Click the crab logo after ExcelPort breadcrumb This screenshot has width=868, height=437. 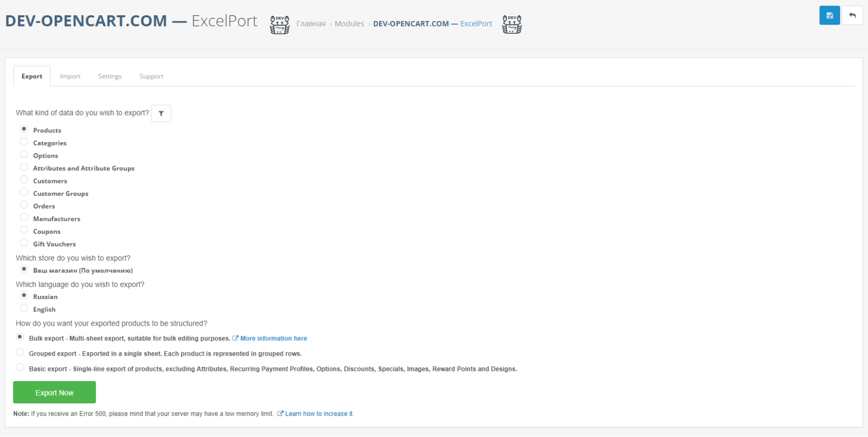[x=512, y=24]
